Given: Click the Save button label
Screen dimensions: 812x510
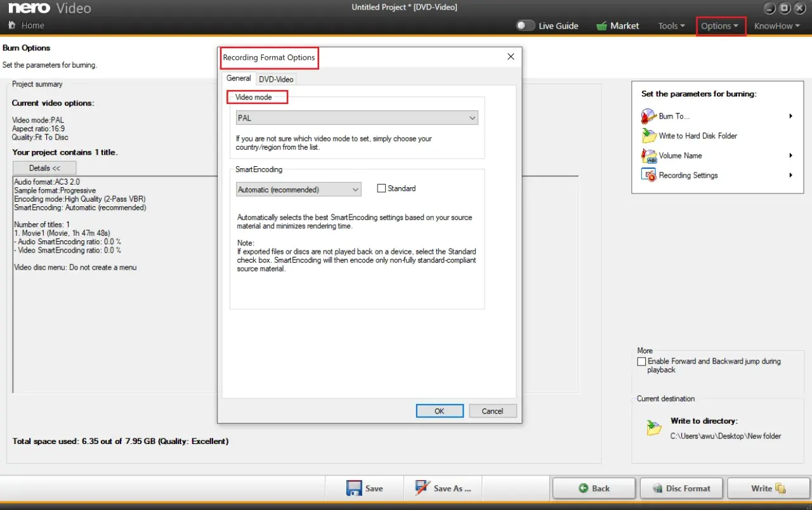Looking at the screenshot, I should tap(374, 488).
